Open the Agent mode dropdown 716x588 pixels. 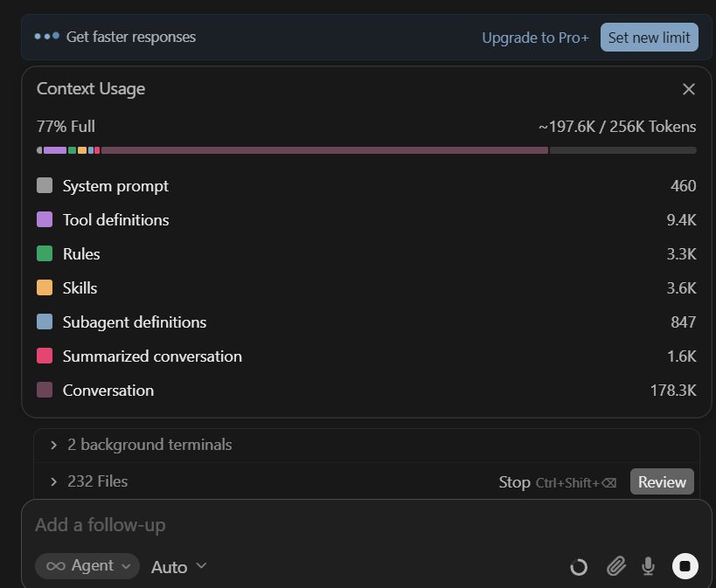pos(87,566)
